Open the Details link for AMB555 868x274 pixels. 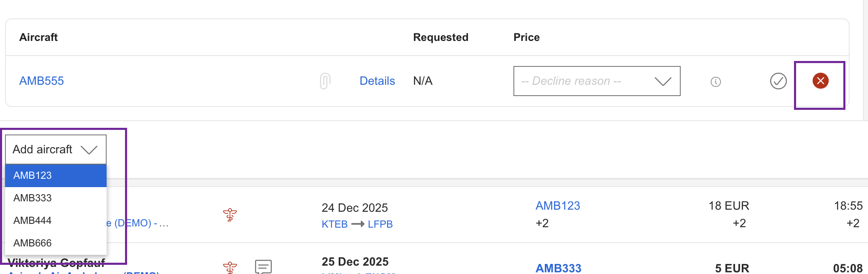click(x=377, y=81)
